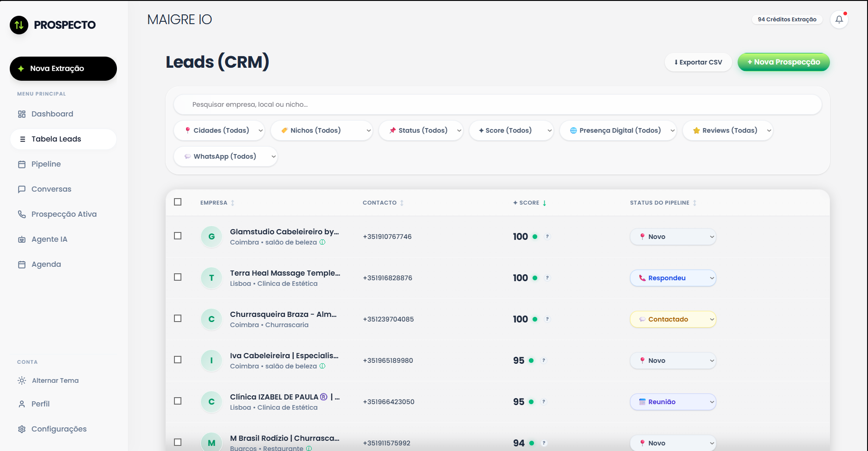The width and height of the screenshot is (868, 451).
Task: Click the Conversas chat bubble icon
Action: pyautogui.click(x=22, y=189)
